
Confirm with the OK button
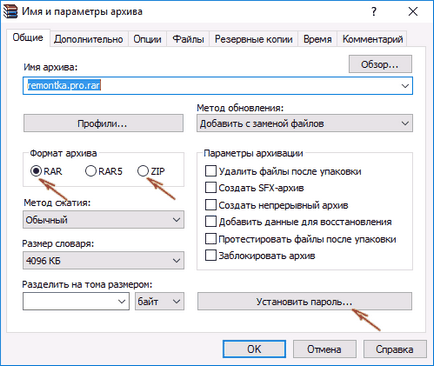[x=254, y=349]
